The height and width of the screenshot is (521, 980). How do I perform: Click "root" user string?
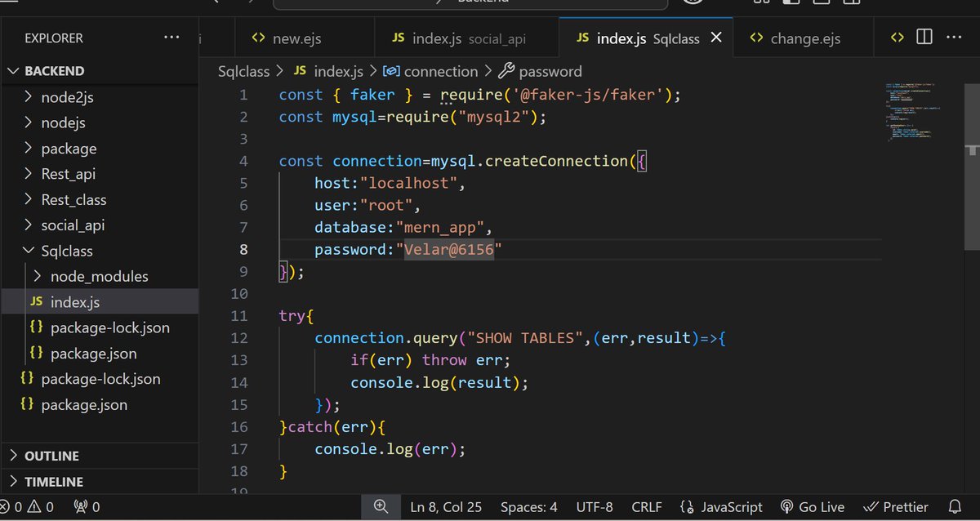(386, 205)
